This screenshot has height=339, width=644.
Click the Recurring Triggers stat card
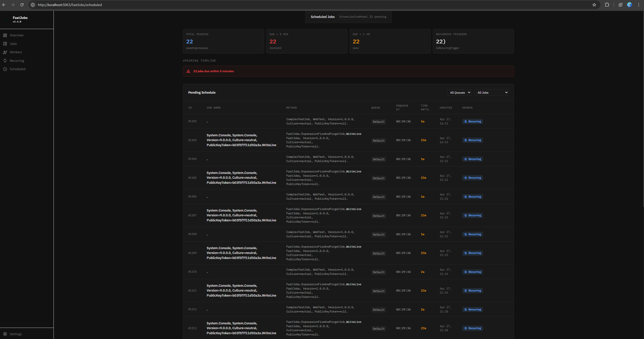coord(473,41)
